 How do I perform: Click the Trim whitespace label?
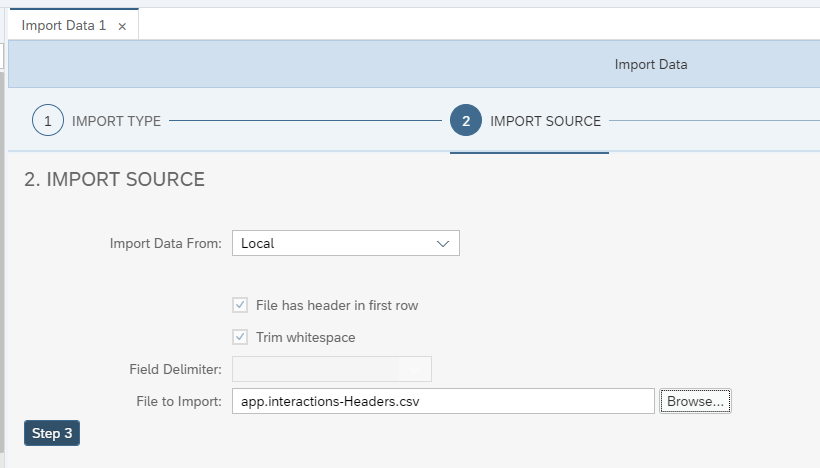(305, 337)
